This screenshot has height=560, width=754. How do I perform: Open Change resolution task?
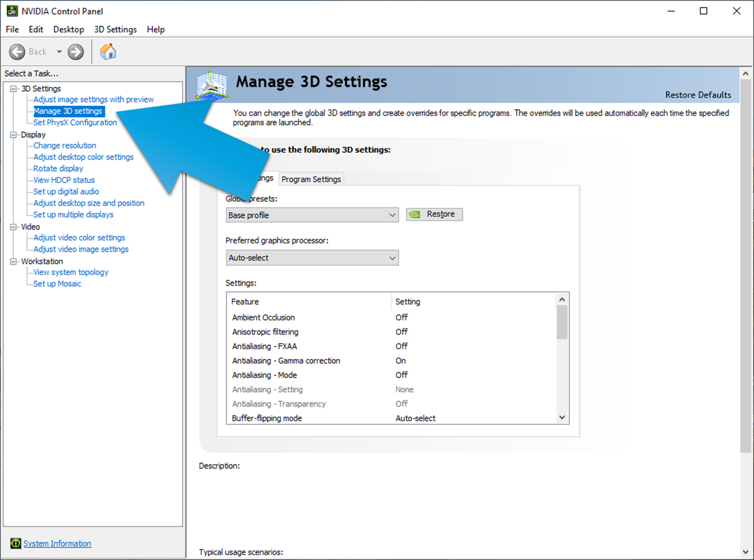[x=65, y=146]
